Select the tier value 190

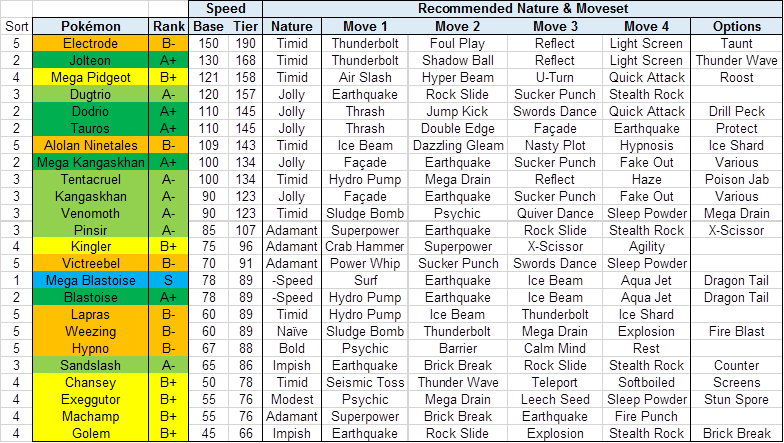[x=246, y=44]
